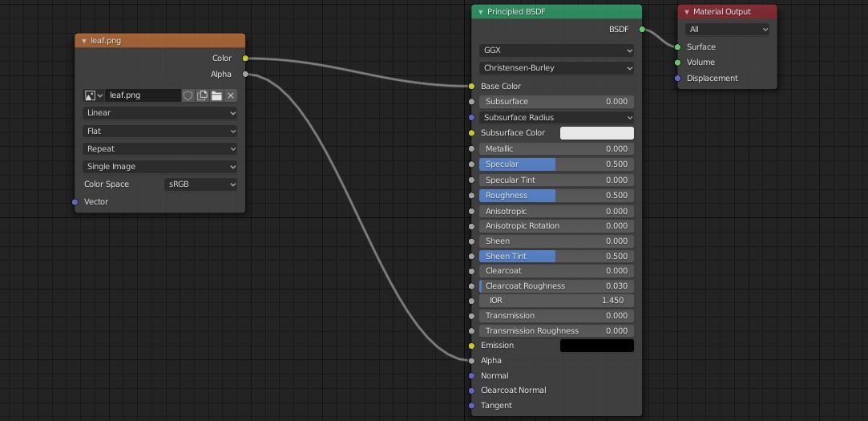868x421 pixels.
Task: Click the Emission black color swatch
Action: [x=597, y=346]
